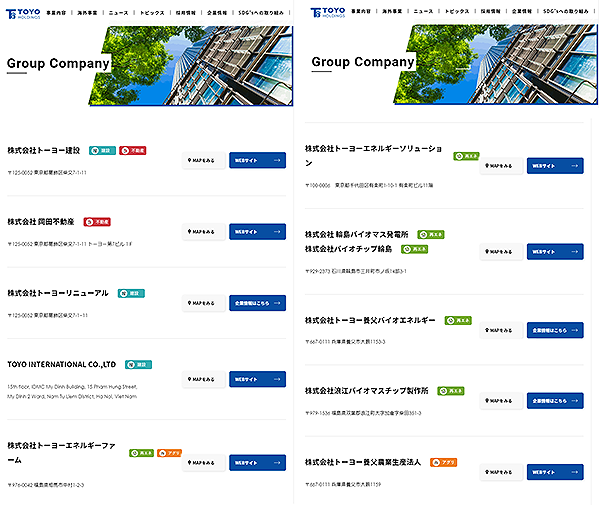The height and width of the screenshot is (505, 600).
Task: Click the arrow on TOYO INTERNATIONAL's WEBサイト button
Action: [276, 379]
